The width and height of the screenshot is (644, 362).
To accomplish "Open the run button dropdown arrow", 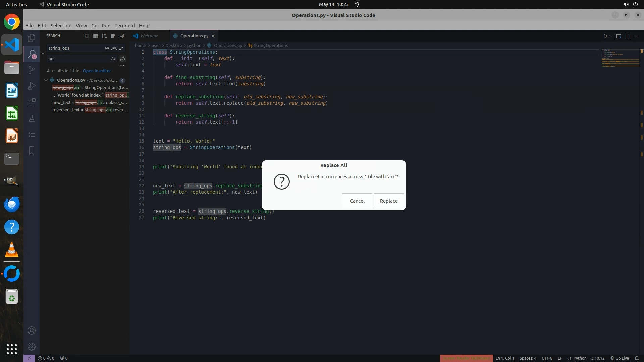I will tap(611, 36).
